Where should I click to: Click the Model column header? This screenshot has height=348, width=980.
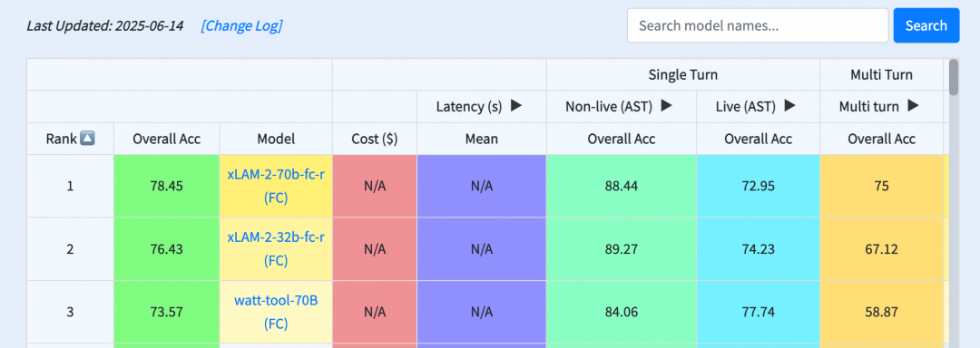(x=276, y=139)
